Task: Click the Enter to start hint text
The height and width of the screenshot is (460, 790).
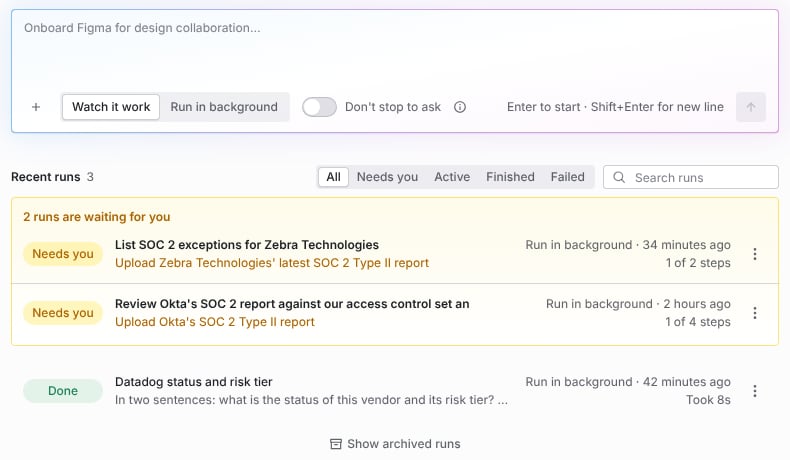Action: tap(615, 107)
